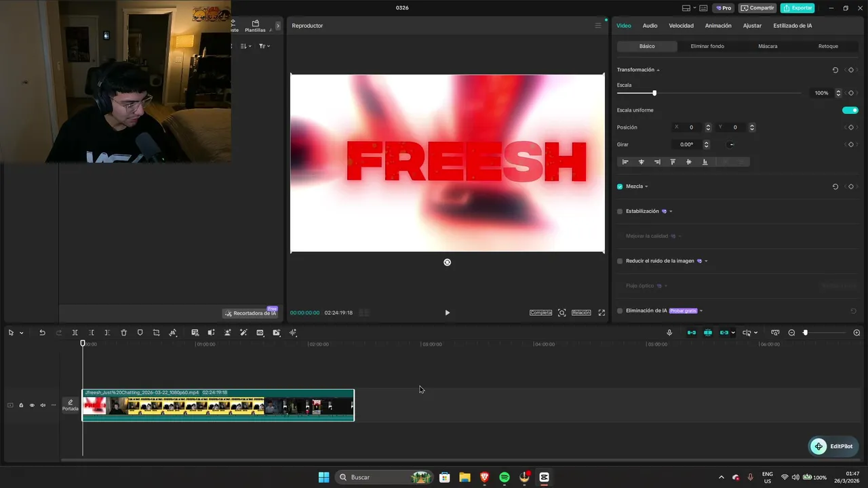The height and width of the screenshot is (488, 868).
Task: Click the crop tool in timeline toolbar
Action: 156,333
